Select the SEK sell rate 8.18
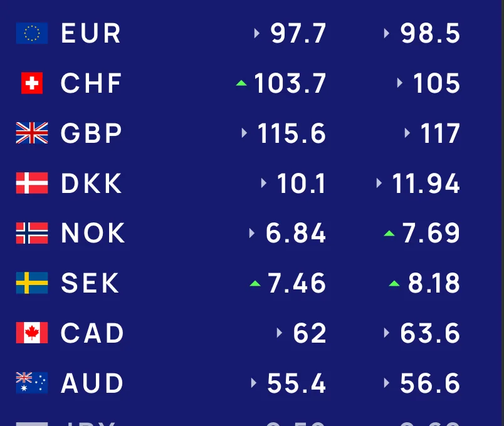The width and height of the screenshot is (504, 426). pyautogui.click(x=434, y=283)
